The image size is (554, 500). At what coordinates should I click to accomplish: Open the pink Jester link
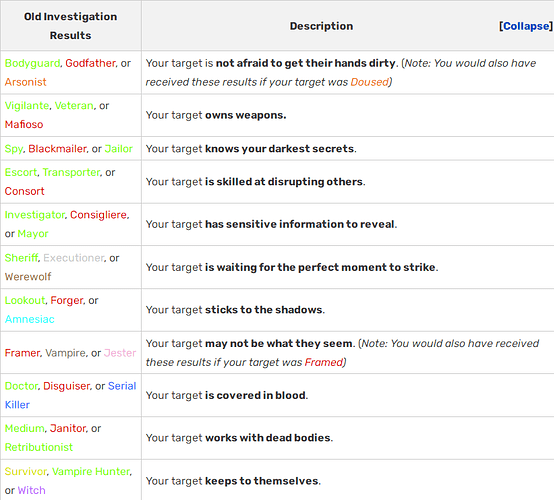[120, 353]
